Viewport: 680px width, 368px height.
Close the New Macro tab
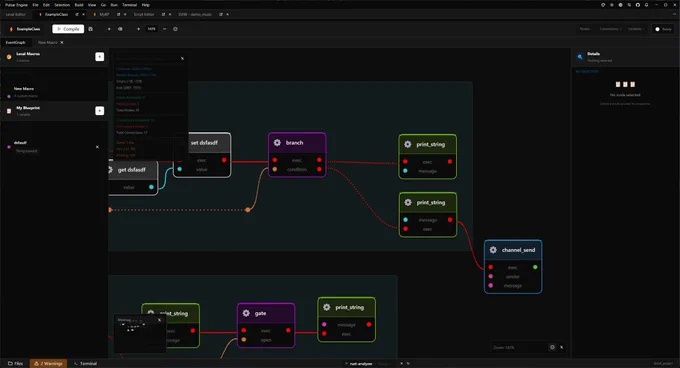(62, 42)
